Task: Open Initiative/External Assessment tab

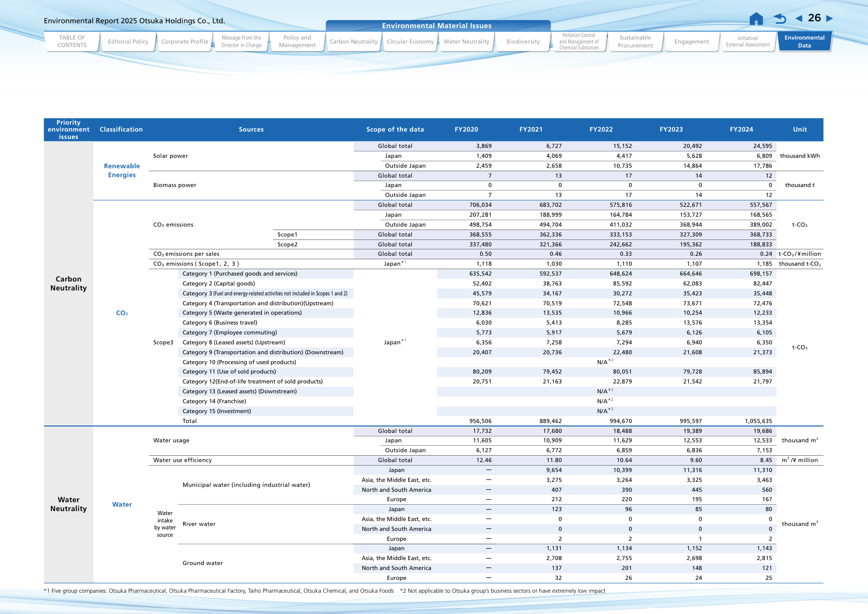Action: pyautogui.click(x=748, y=42)
